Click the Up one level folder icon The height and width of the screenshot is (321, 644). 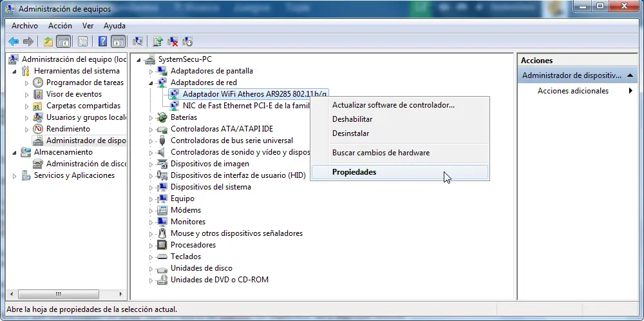click(48, 41)
